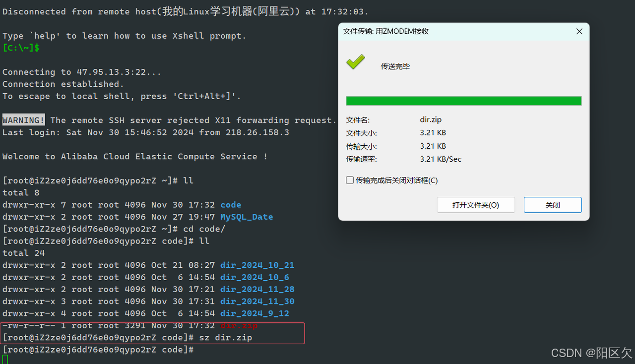Screen dimensions: 635x364
Task: Click the Welcome to Alibaba Cloud line
Action: 135,157
